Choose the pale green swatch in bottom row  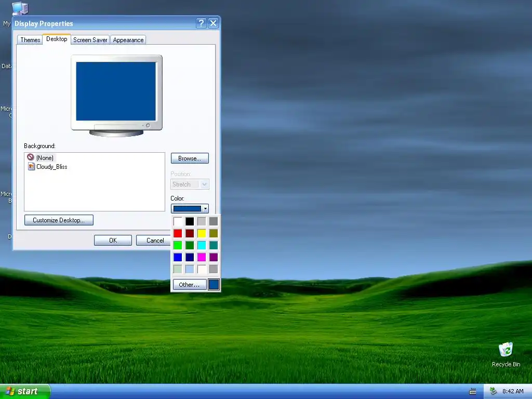click(x=178, y=269)
